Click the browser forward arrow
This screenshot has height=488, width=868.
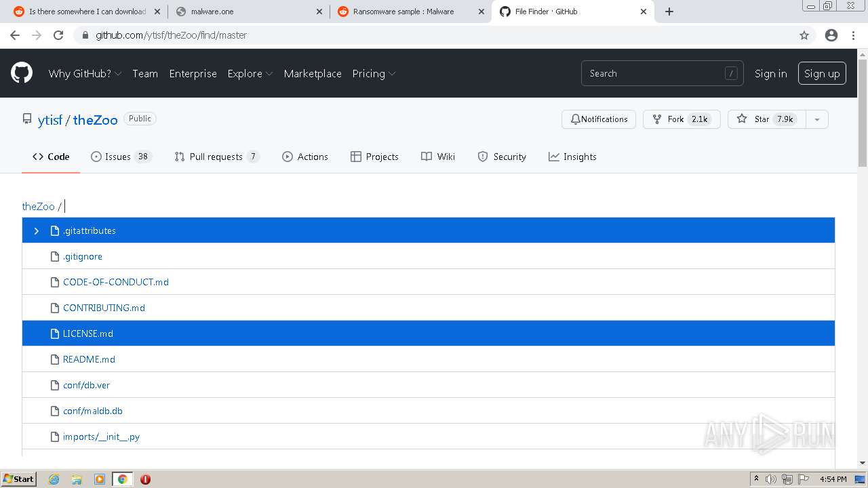[x=37, y=35]
